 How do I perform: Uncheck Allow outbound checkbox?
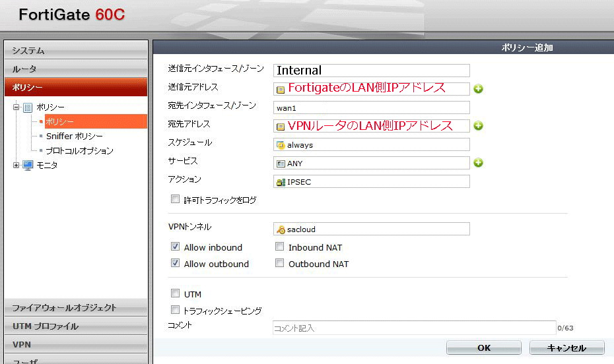[x=175, y=262]
